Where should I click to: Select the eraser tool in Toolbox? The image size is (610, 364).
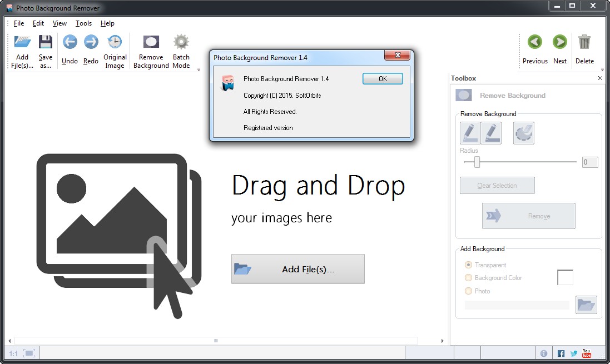click(524, 133)
